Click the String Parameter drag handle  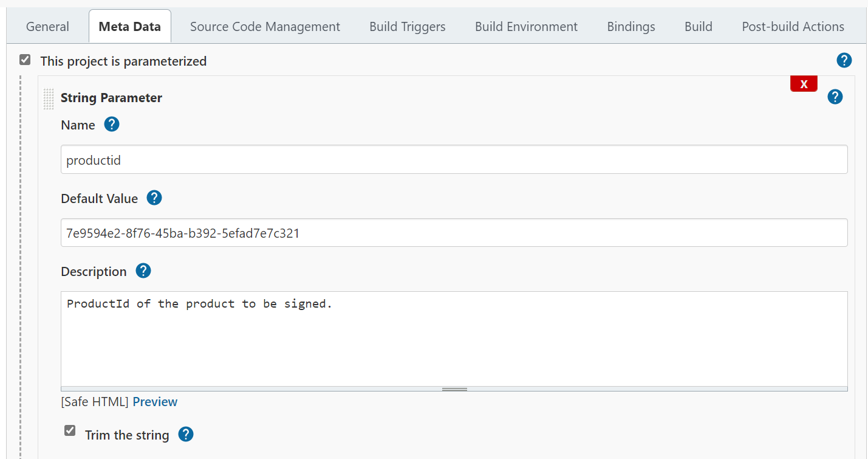click(x=49, y=99)
